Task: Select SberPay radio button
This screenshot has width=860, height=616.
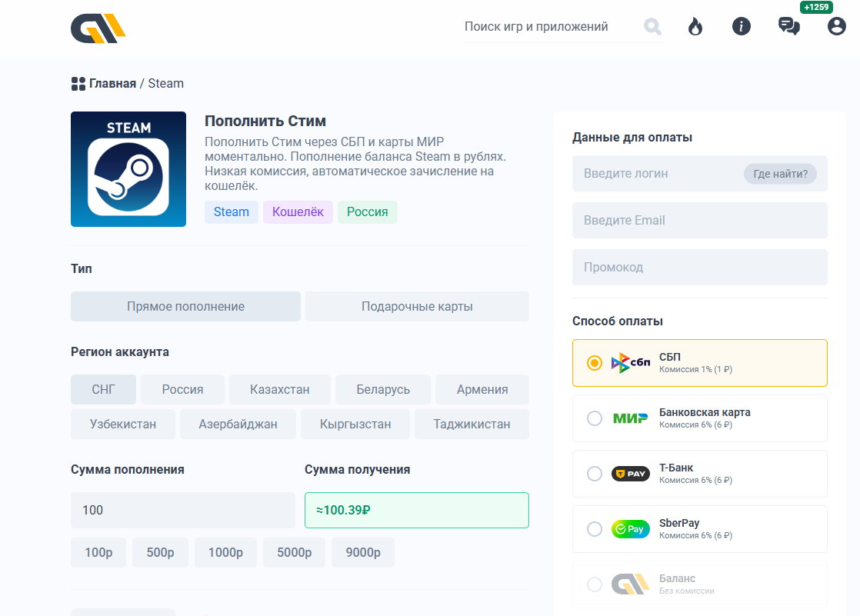Action: click(x=594, y=529)
